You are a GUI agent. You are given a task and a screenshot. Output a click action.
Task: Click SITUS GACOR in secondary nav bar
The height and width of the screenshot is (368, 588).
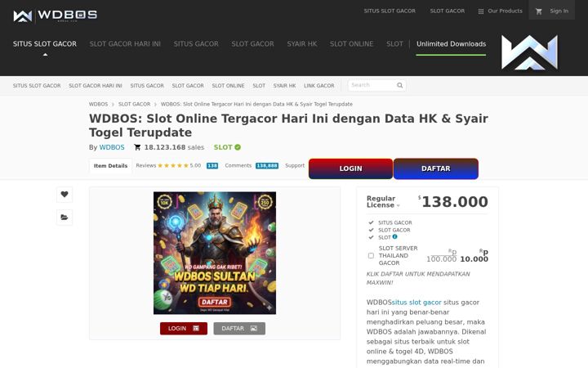point(147,86)
